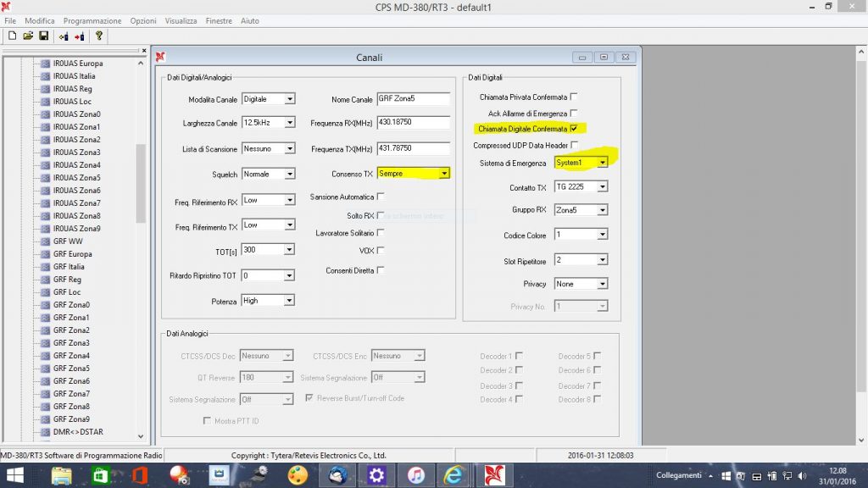Select IR0UAS Italia in channel tree
Viewport: 868px width, 488px height.
(x=75, y=76)
